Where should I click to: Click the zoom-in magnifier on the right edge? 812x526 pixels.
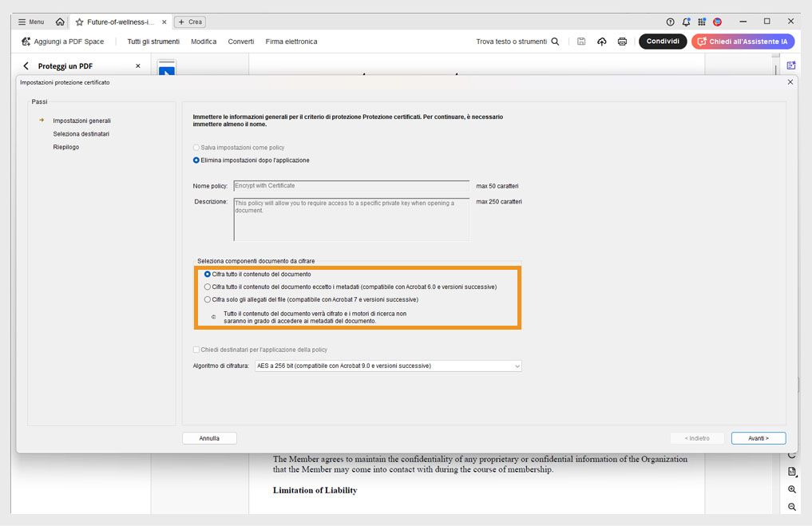(x=791, y=489)
